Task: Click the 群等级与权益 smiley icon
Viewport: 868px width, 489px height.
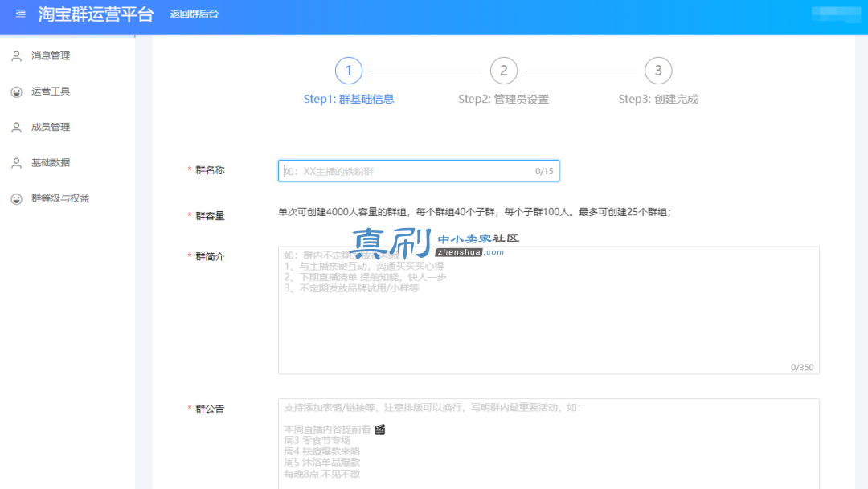Action: [x=17, y=198]
